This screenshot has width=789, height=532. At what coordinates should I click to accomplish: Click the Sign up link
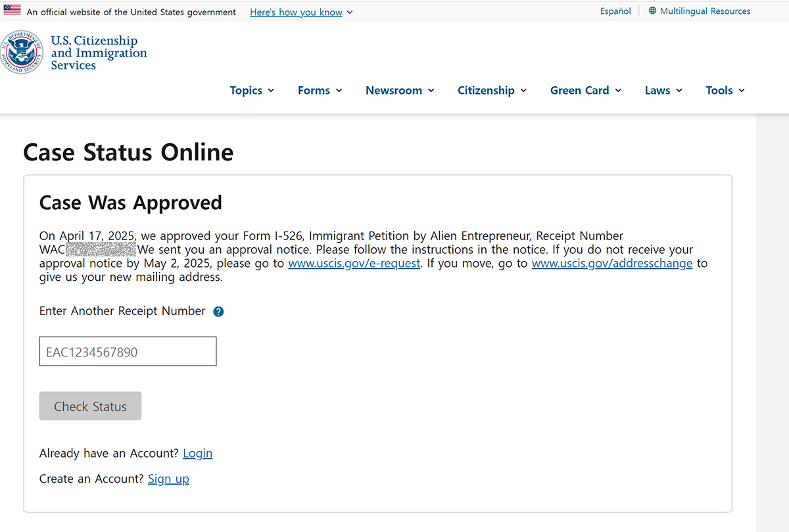pos(168,479)
